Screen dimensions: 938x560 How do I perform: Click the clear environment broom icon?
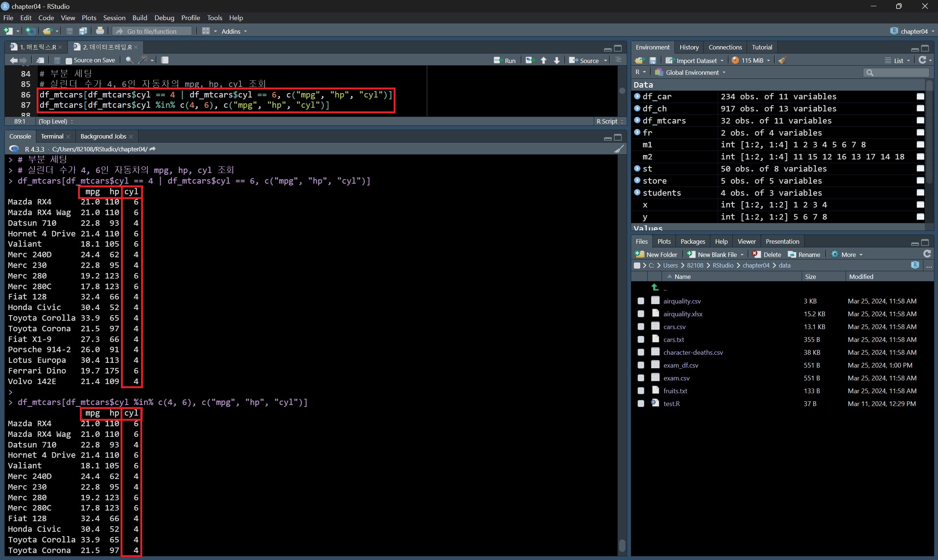782,60
